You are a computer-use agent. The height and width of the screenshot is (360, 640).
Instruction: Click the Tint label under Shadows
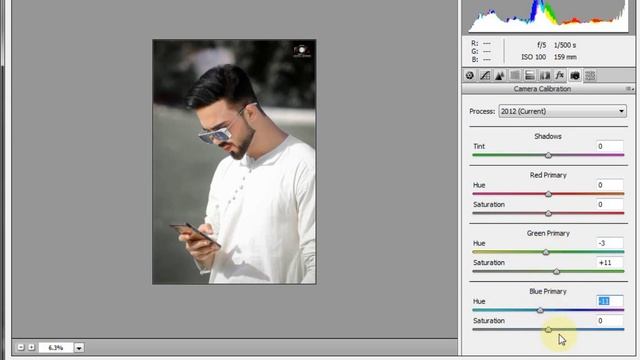(479, 146)
